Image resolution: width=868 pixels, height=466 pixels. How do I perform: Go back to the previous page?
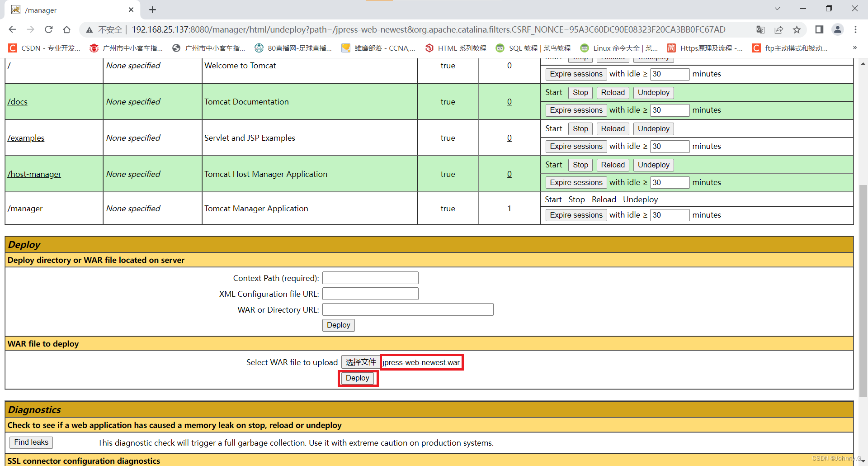pyautogui.click(x=12, y=29)
